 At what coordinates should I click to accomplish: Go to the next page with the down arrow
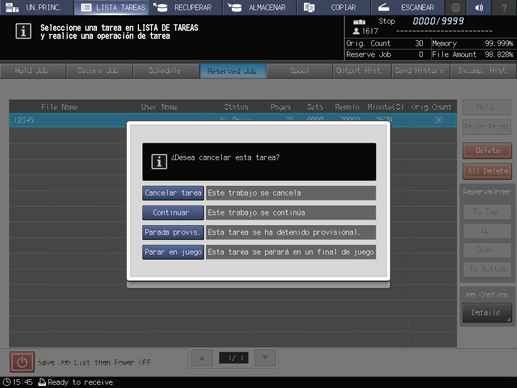click(265, 358)
